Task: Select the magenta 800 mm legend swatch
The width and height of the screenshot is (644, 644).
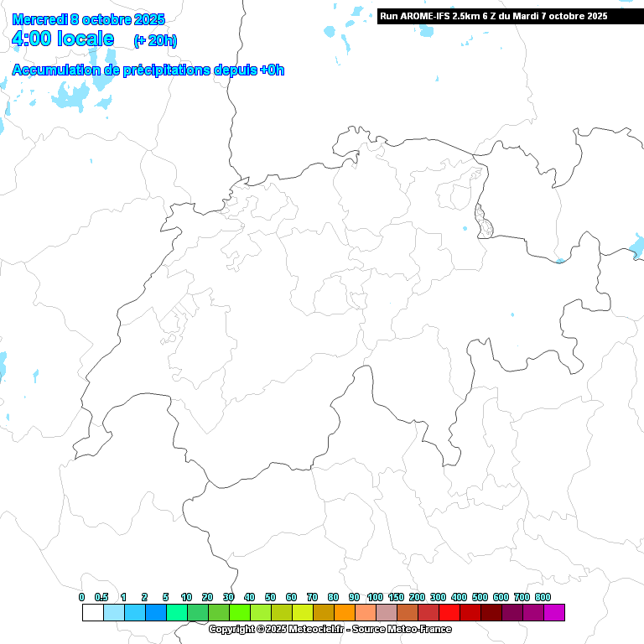Action: pos(554,613)
